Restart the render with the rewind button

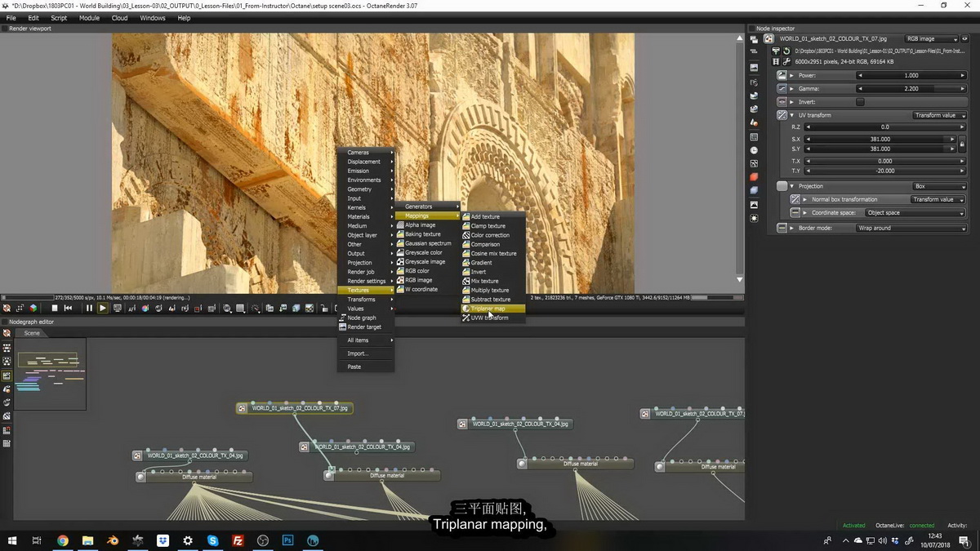[x=69, y=309]
